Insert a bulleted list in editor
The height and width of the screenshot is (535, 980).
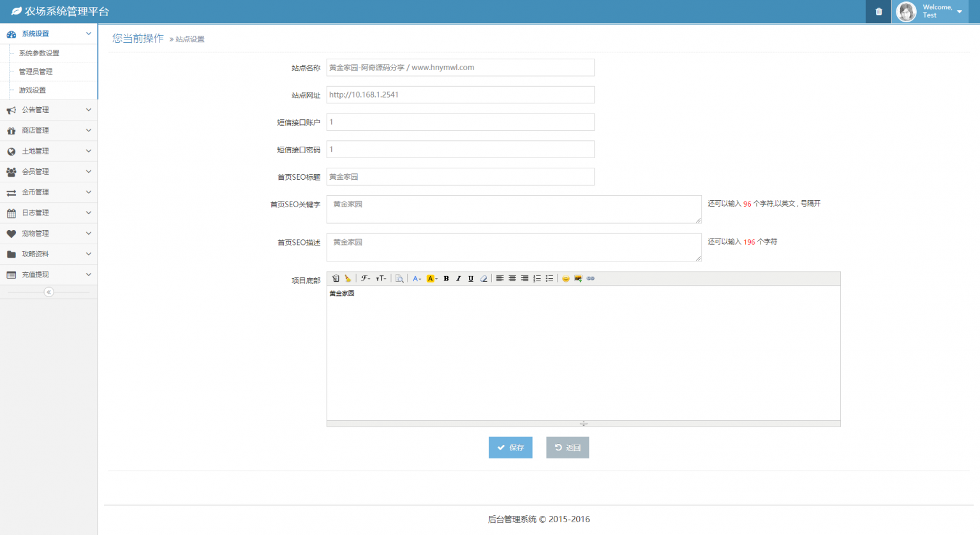(x=549, y=279)
